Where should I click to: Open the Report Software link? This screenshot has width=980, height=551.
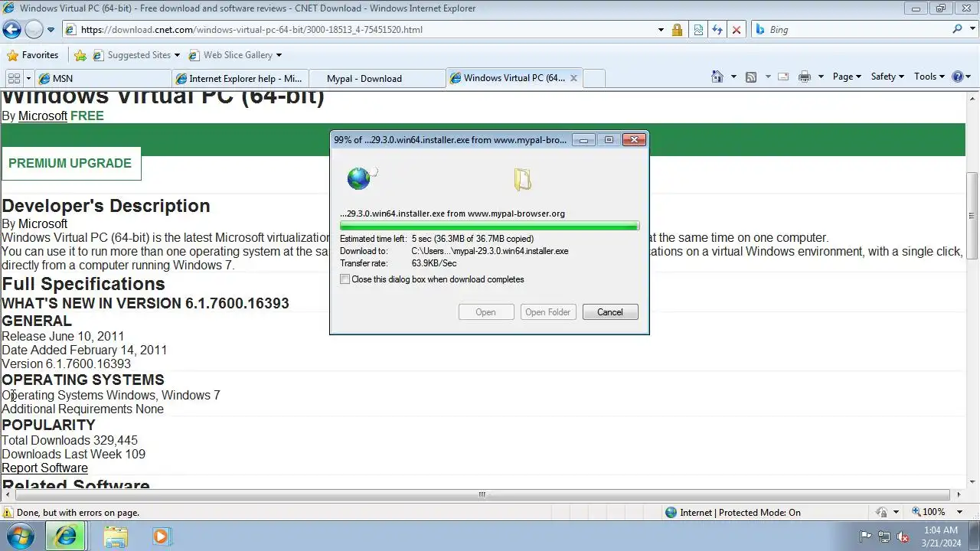click(x=44, y=468)
